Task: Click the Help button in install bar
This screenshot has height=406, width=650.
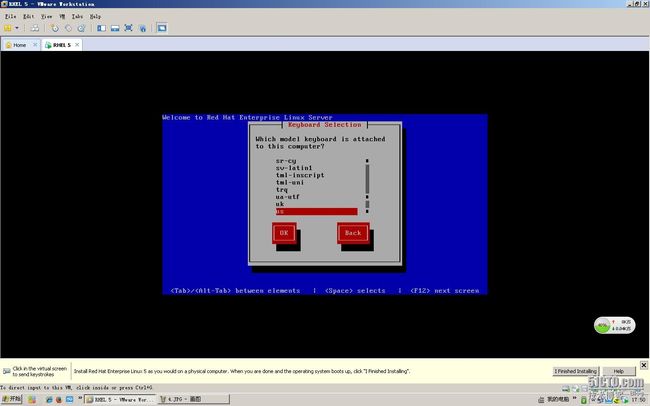Action: click(618, 371)
